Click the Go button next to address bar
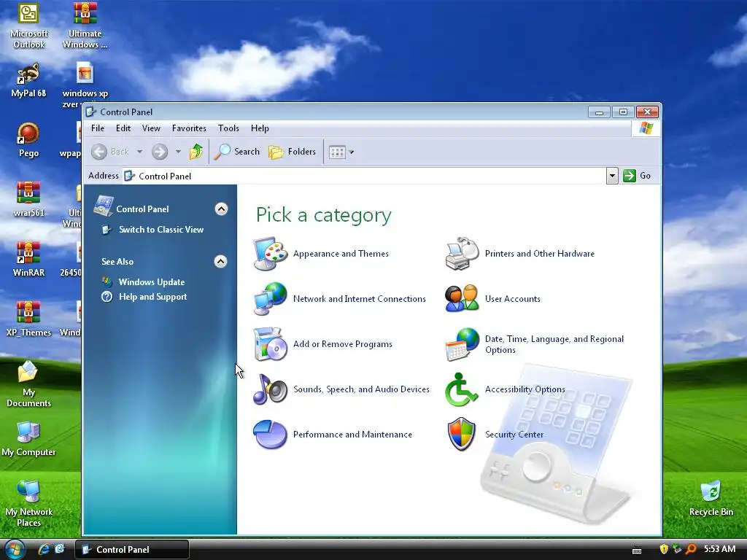This screenshot has width=747, height=560. 637,176
